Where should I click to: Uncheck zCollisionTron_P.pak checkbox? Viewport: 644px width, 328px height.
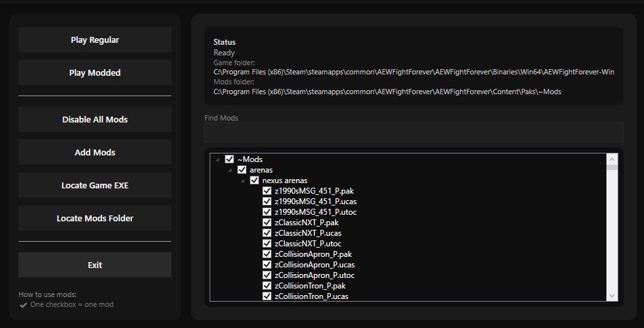[267, 286]
